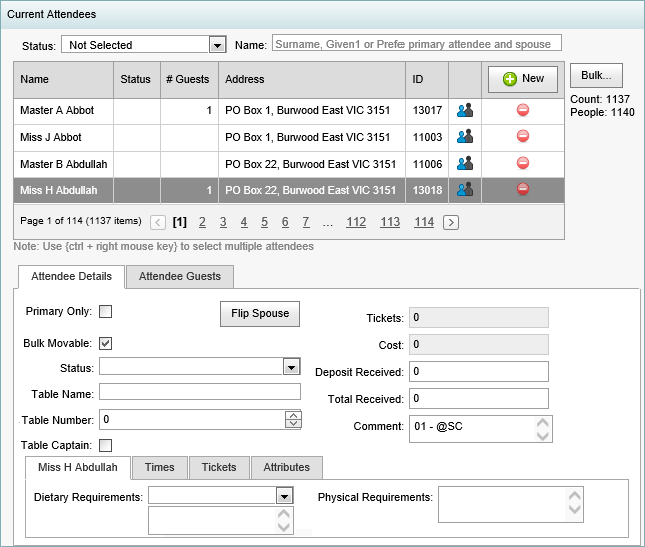
Task: Decrease Table Number with down arrow
Action: (293, 424)
